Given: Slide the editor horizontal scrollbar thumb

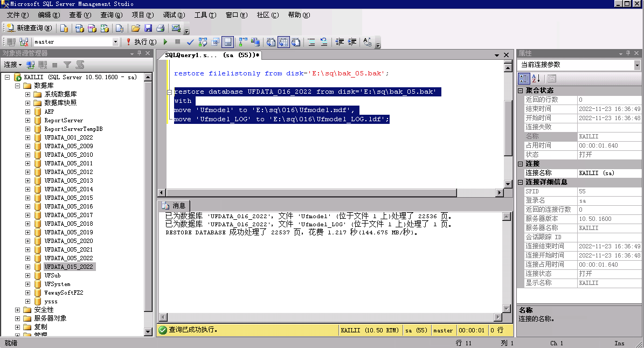Looking at the screenshot, I should (x=311, y=193).
